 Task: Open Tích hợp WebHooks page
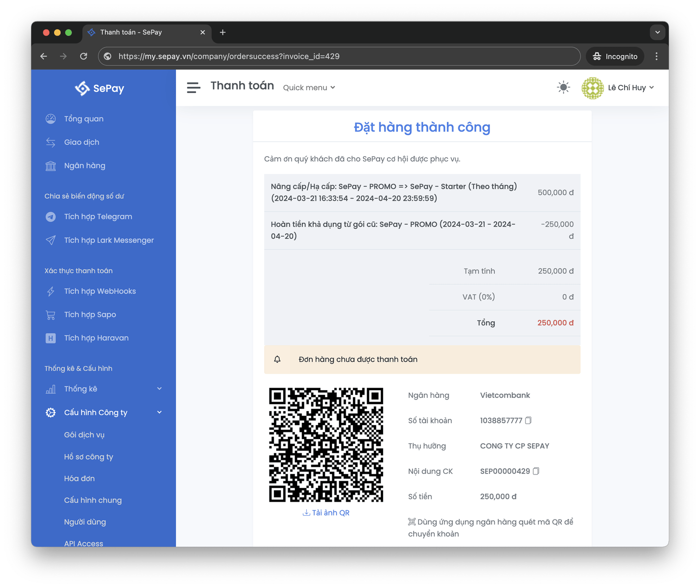pos(100,291)
